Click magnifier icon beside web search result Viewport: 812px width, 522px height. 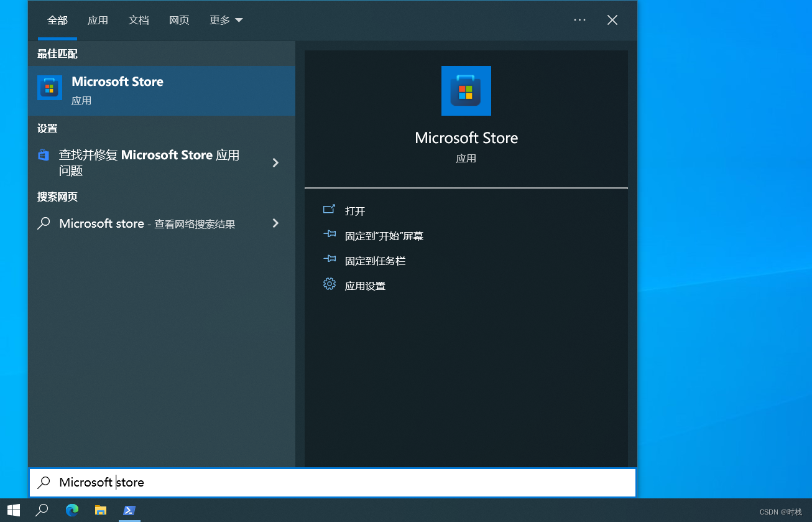click(44, 223)
